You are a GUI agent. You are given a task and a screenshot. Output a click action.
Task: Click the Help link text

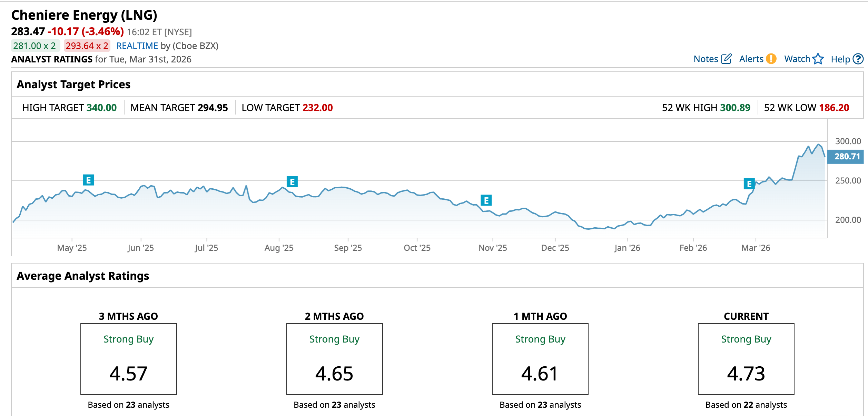pyautogui.click(x=840, y=59)
